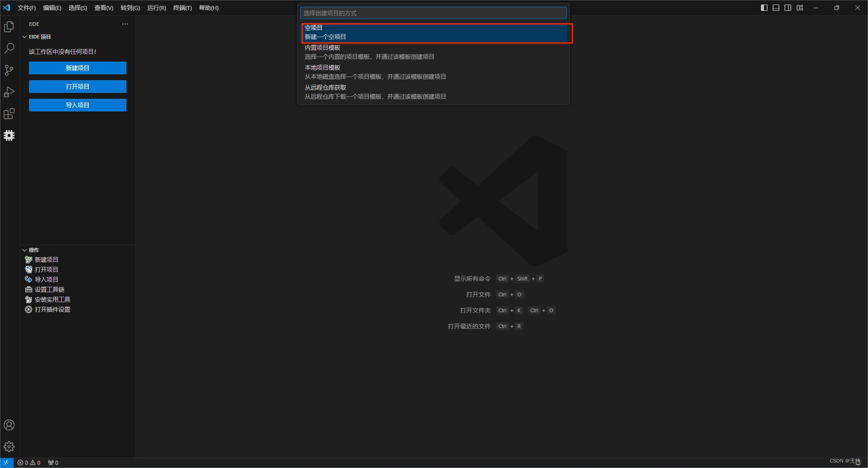The width and height of the screenshot is (868, 468).
Task: Collapse the EIDE 项目 section
Action: coord(24,37)
